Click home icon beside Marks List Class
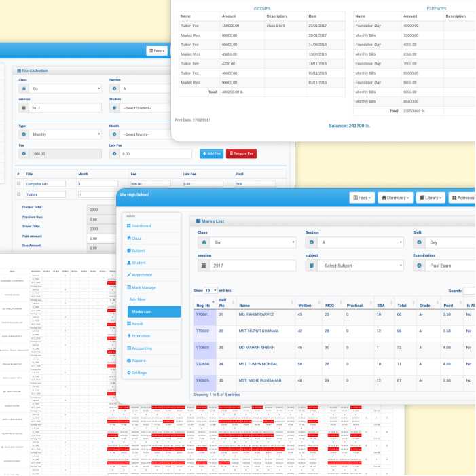This screenshot has width=476, height=476. [203, 242]
